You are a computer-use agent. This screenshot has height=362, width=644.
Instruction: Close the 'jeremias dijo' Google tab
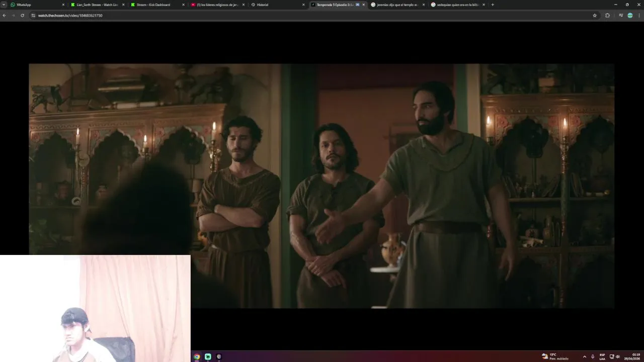[x=424, y=5]
